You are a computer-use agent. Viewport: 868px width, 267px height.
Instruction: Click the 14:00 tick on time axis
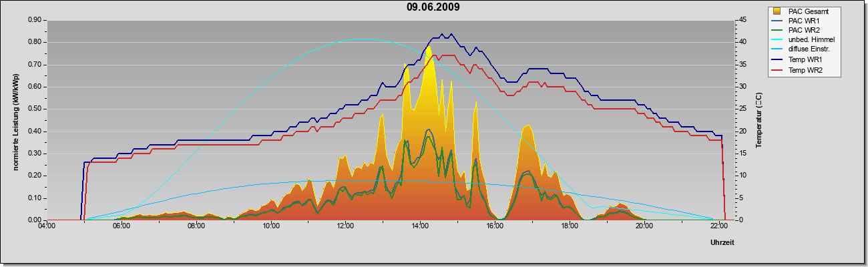coord(420,227)
